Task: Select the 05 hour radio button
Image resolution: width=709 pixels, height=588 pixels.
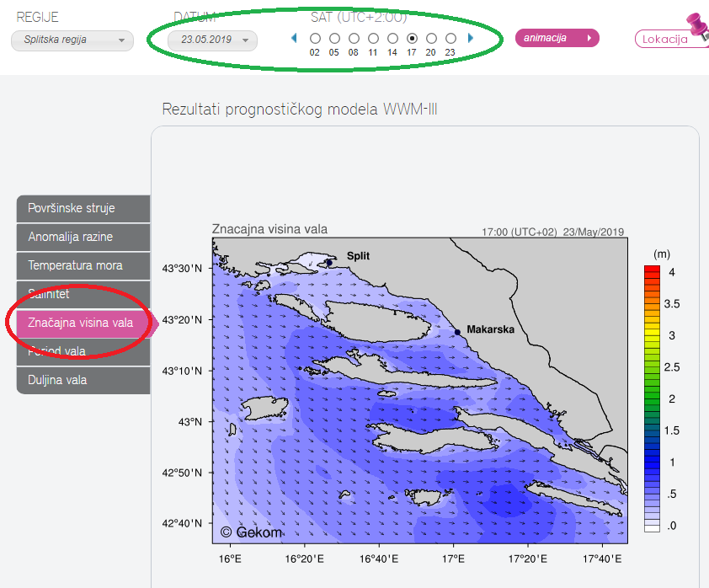Action: tap(334, 39)
